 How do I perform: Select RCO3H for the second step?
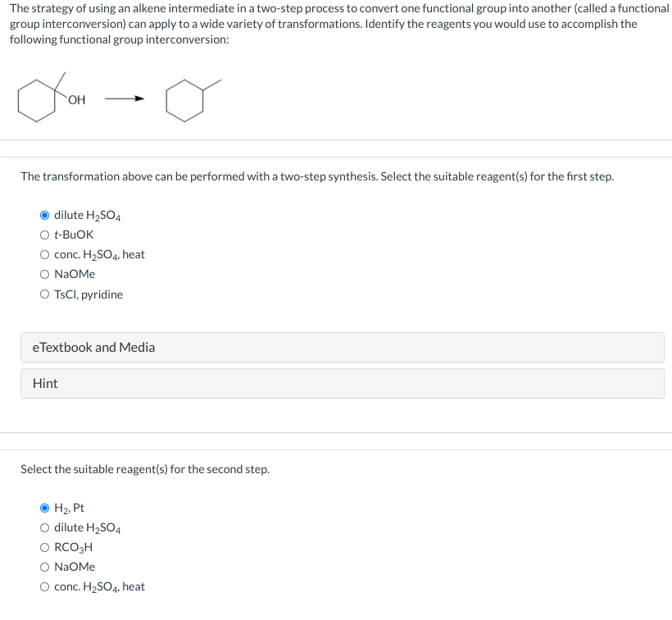(44, 548)
